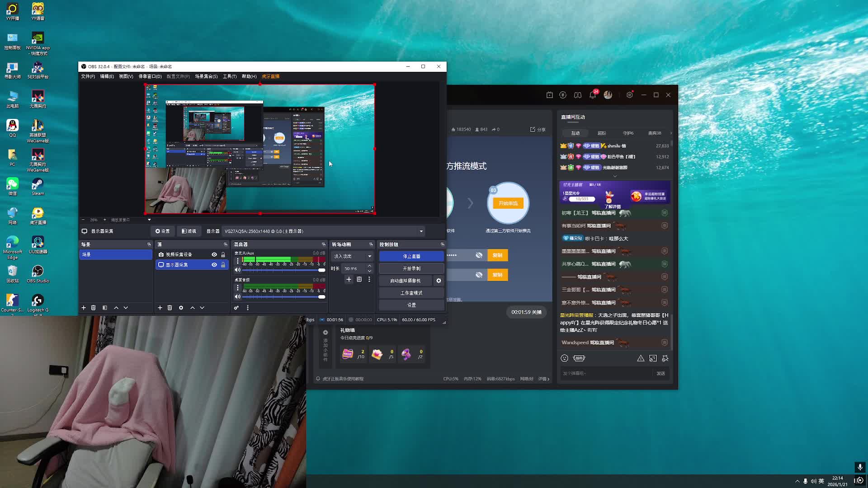This screenshot has height=488, width=868.
Task: Click the chat message input field
Action: pyautogui.click(x=605, y=373)
